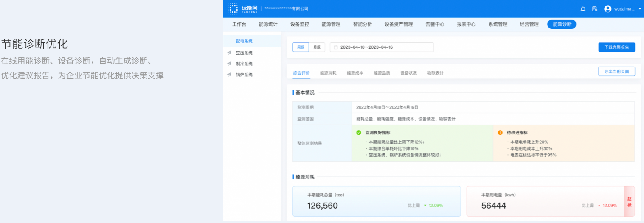Open the date range 2023-04-10~2023-04-16 field
Image resolution: width=644 pixels, height=223 pixels.
(382, 47)
